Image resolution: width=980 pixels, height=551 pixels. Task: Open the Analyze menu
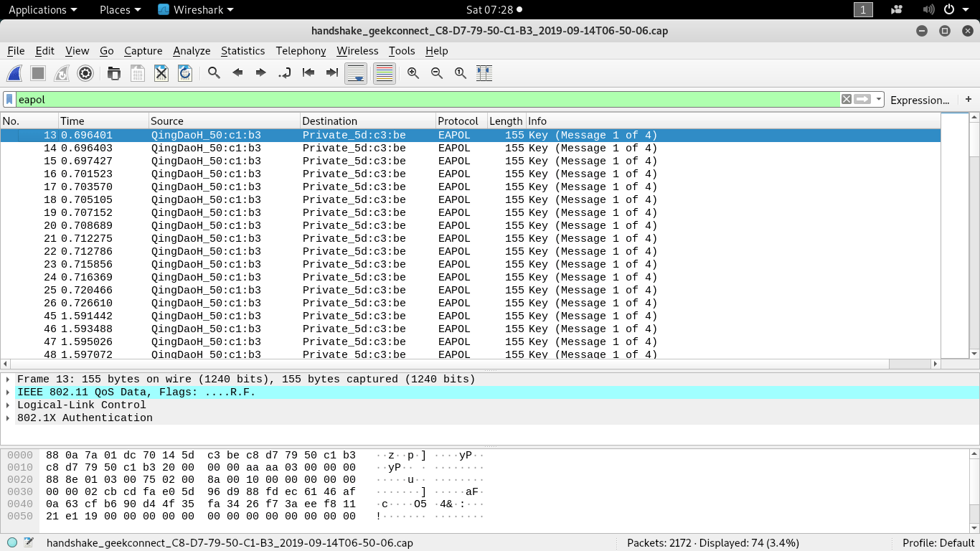[x=192, y=51]
